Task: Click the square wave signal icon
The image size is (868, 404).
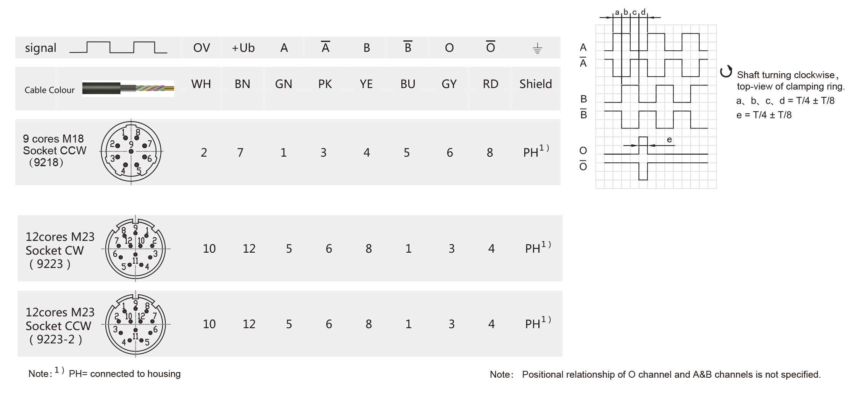Action: pyautogui.click(x=118, y=47)
